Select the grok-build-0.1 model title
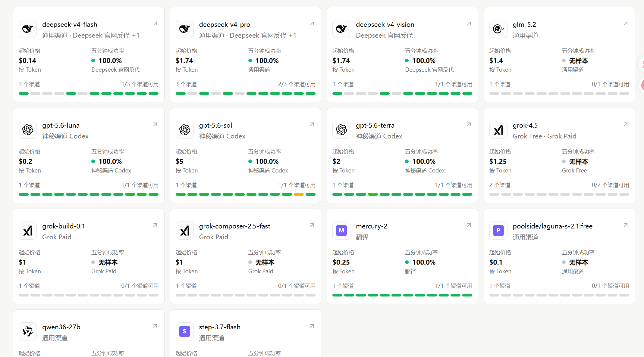 coord(64,226)
